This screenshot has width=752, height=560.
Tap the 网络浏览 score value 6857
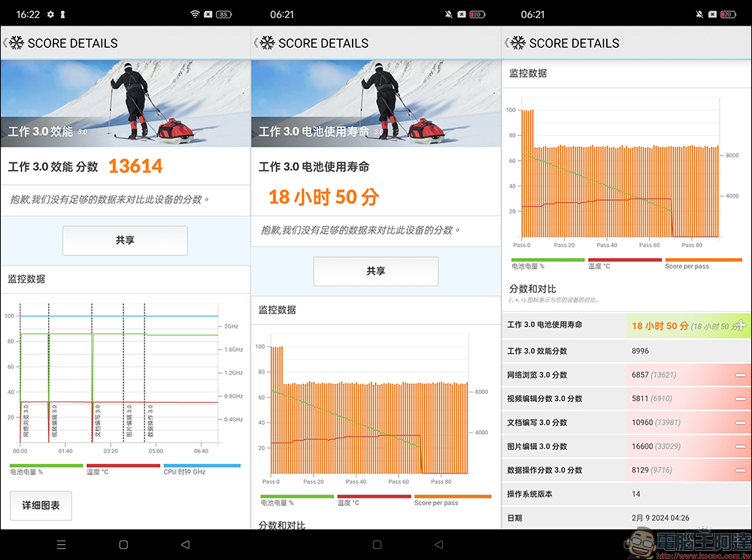(640, 375)
